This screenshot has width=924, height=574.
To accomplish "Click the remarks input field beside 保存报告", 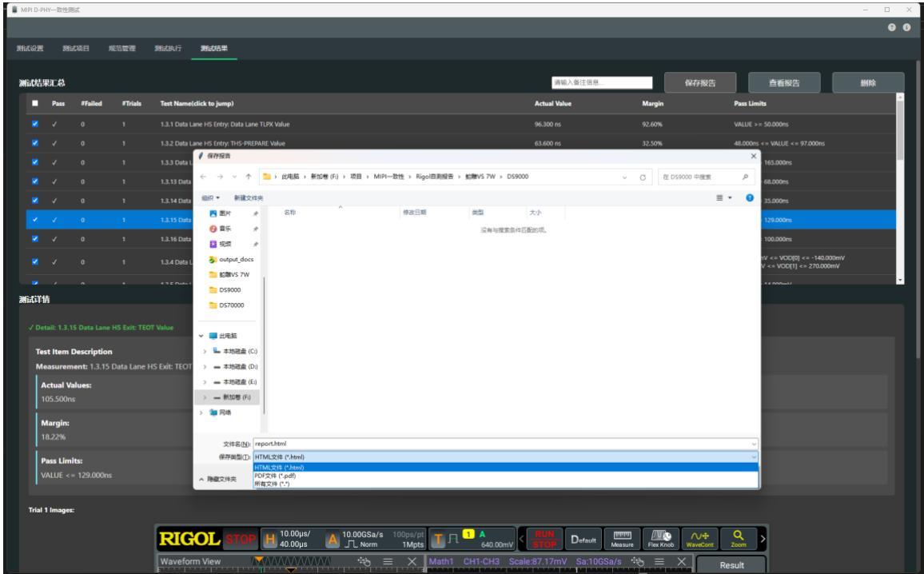I will click(x=602, y=82).
